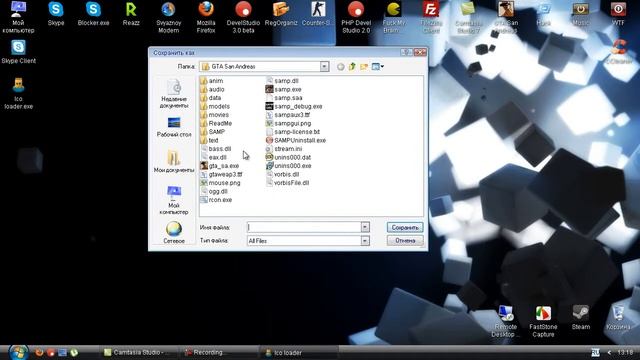Select the Steam desktop icon
The height and width of the screenshot is (360, 640).
coord(581,318)
